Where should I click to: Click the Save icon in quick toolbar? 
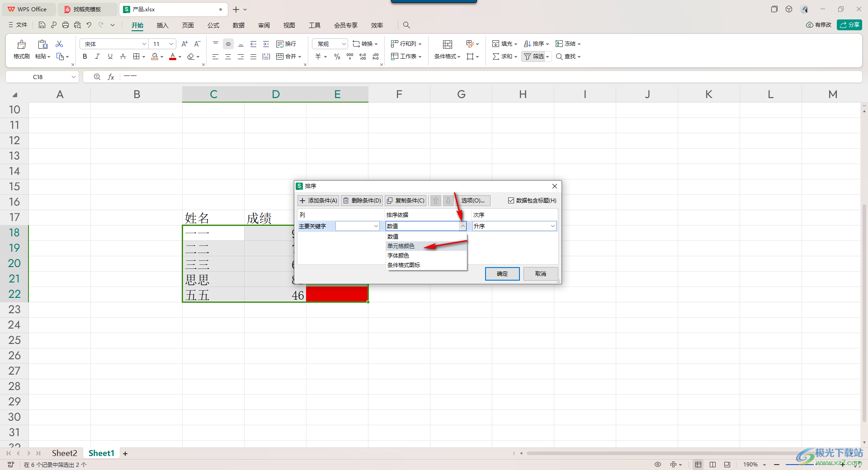point(42,25)
